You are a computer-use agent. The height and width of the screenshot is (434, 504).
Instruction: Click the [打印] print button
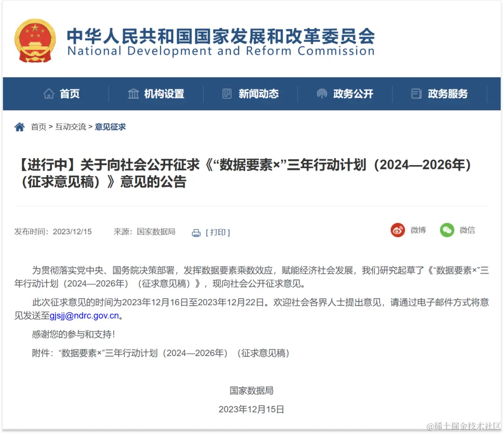click(x=217, y=232)
